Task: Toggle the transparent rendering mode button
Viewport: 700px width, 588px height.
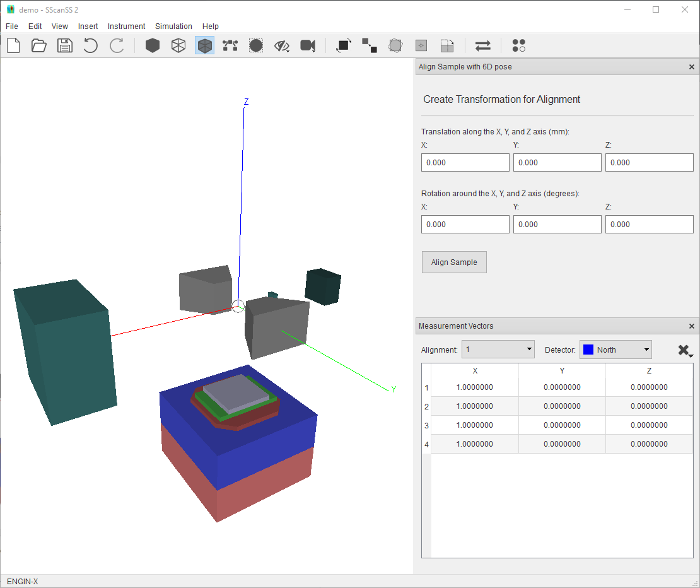Action: [x=204, y=45]
